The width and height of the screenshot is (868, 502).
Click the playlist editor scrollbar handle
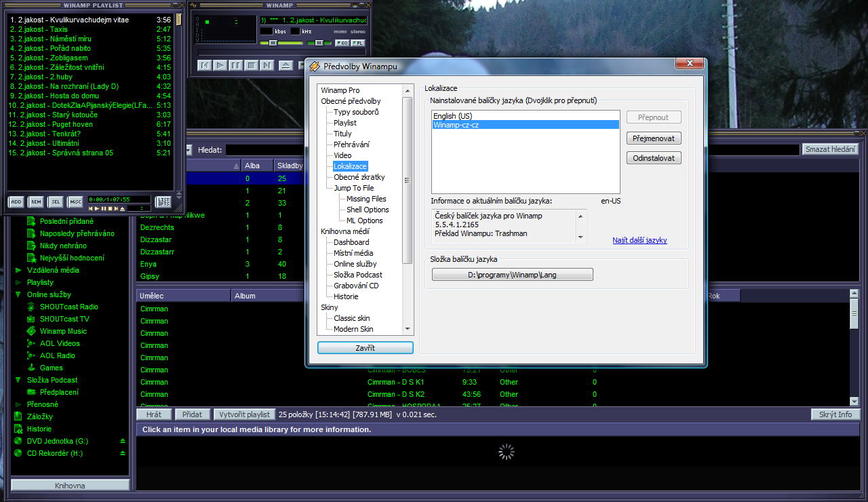tap(178, 20)
